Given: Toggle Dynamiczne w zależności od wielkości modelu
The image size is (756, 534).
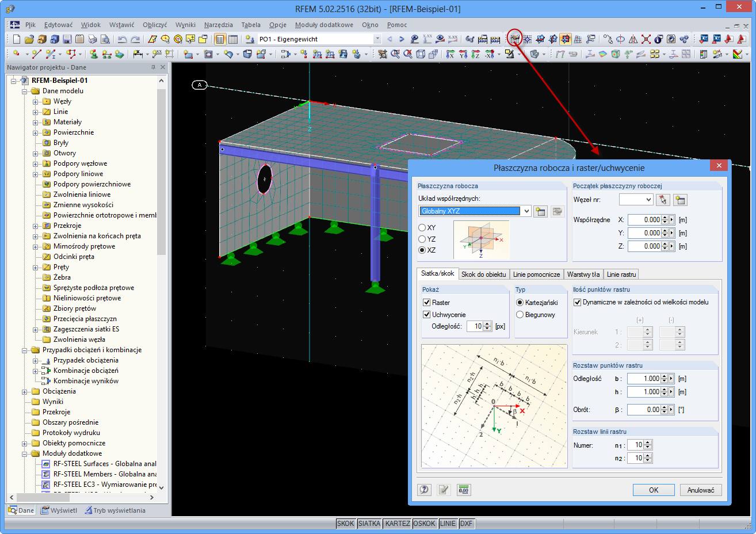Looking at the screenshot, I should (578, 302).
